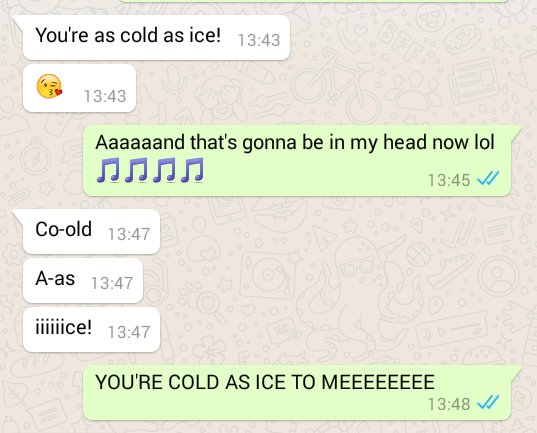
Task: Click the 13:45 timestamp in the green bubble
Action: click(449, 180)
